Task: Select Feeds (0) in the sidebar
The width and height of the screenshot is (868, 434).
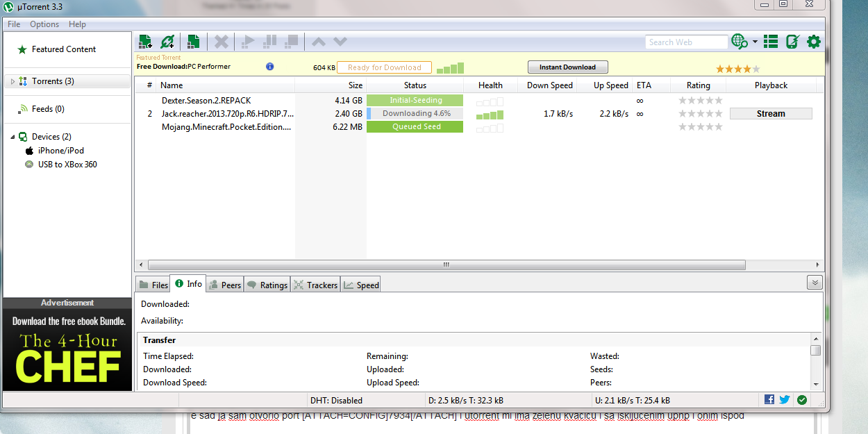Action: pyautogui.click(x=48, y=109)
